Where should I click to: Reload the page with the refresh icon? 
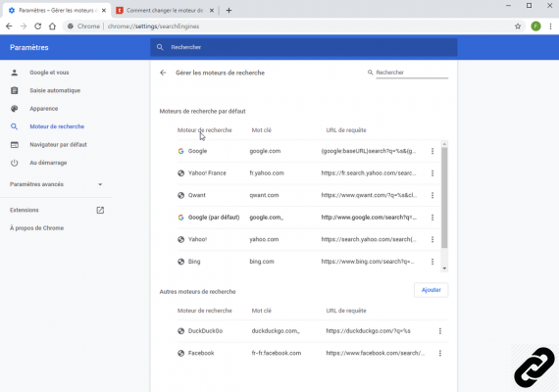(38, 26)
